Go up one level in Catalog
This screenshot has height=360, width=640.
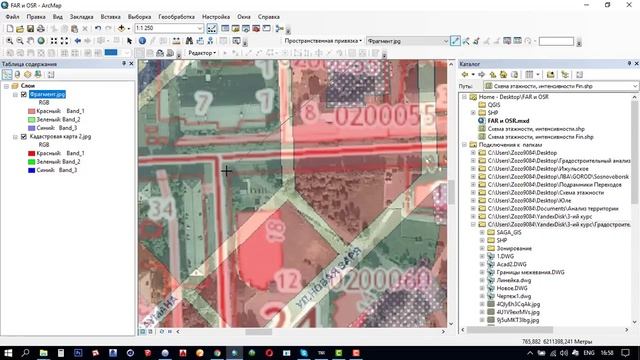tap(493, 74)
